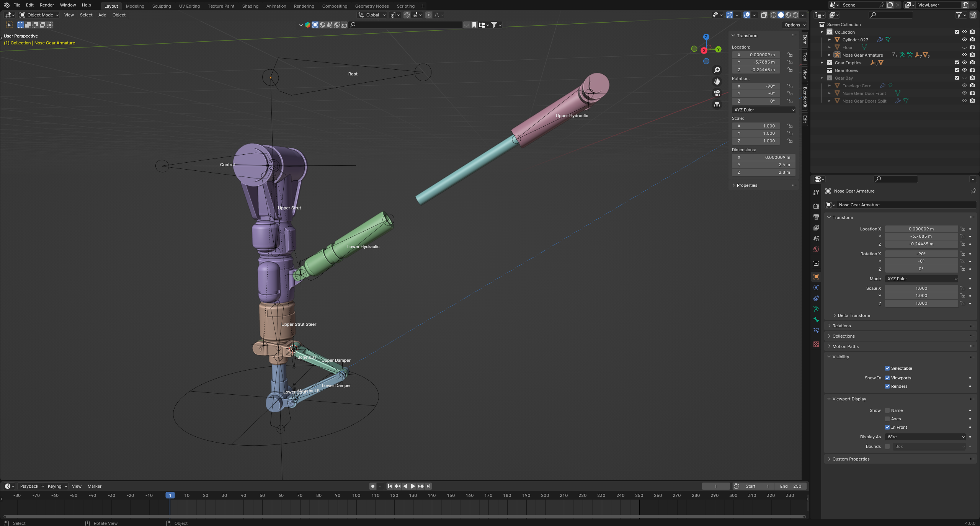Click Play animation button in timeline

(x=413, y=486)
